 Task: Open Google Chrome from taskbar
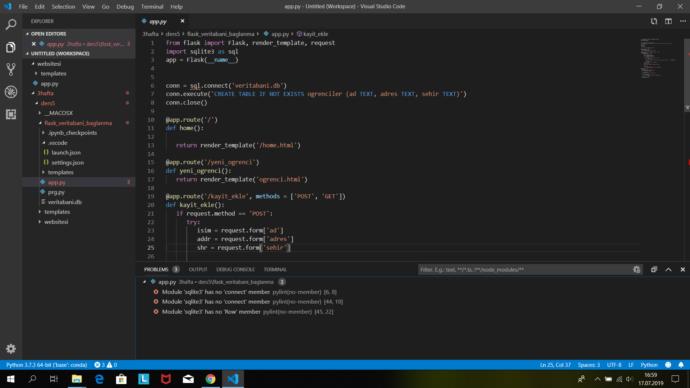[210, 379]
